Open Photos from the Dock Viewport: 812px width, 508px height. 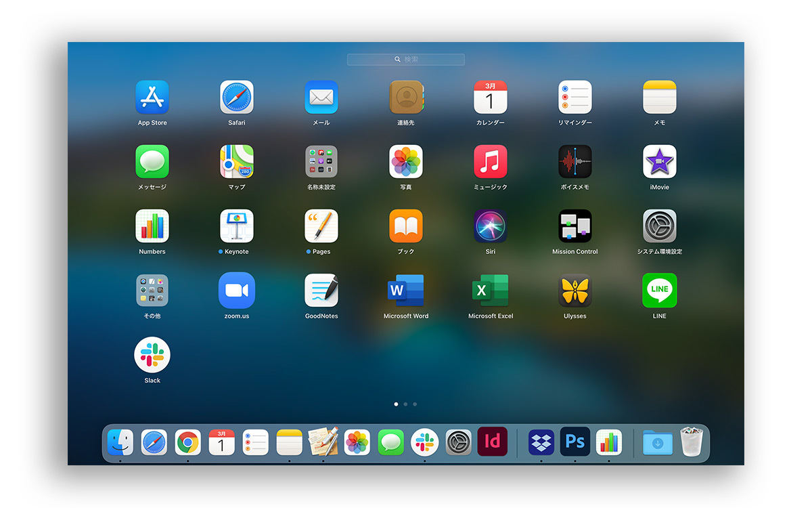357,442
